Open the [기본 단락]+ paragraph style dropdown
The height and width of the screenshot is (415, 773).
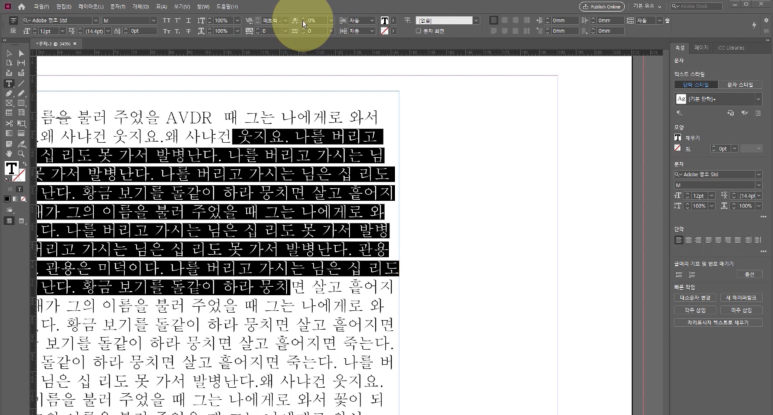[758, 99]
